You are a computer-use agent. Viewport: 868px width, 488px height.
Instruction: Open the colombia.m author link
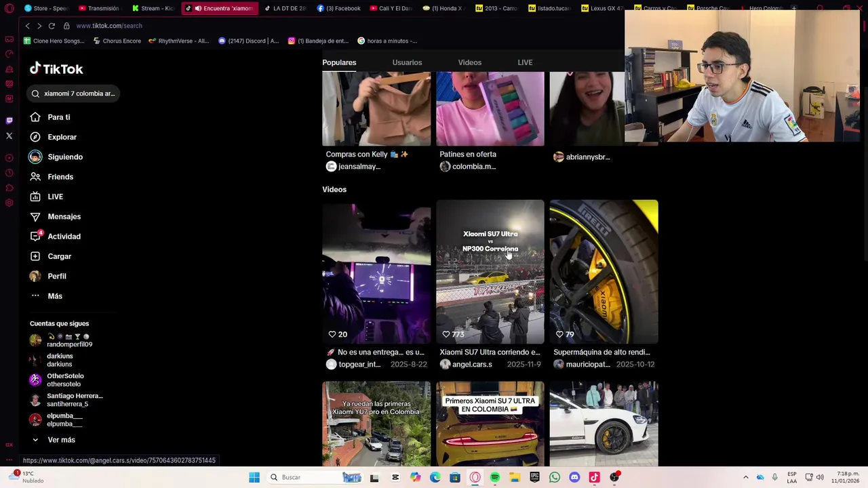click(x=474, y=167)
